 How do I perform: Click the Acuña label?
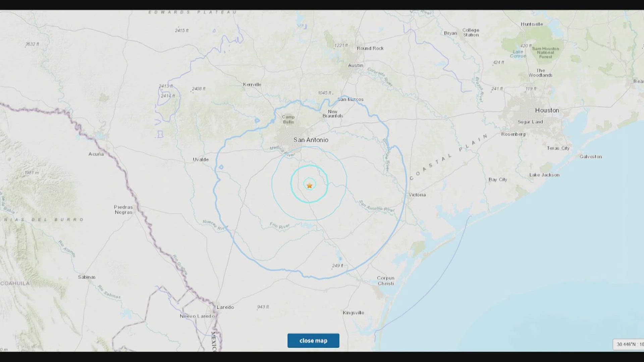(96, 154)
